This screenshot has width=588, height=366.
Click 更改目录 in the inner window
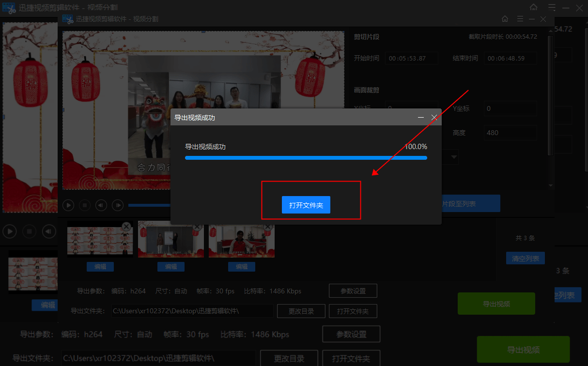click(301, 311)
